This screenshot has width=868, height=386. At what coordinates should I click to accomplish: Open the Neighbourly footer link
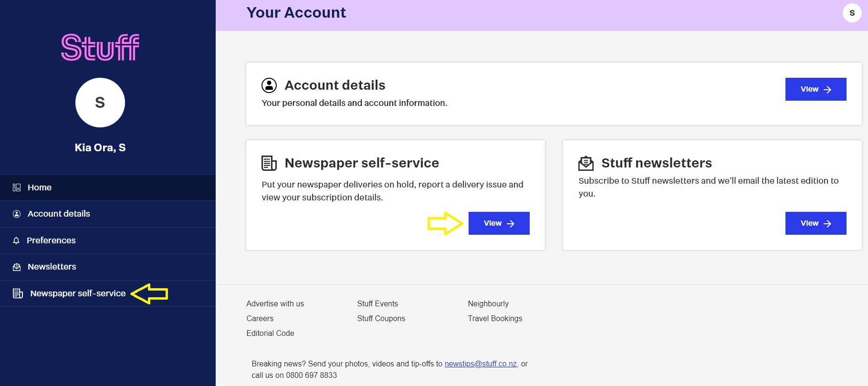(x=488, y=303)
